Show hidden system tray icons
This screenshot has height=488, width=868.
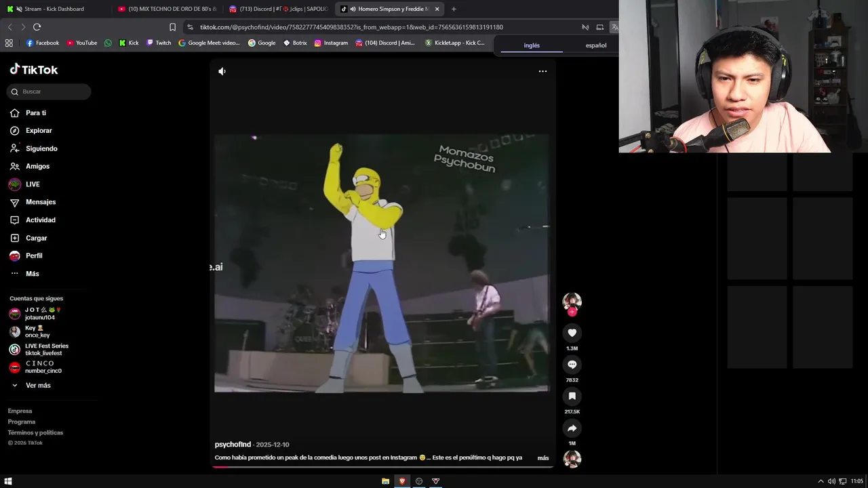pos(821,481)
